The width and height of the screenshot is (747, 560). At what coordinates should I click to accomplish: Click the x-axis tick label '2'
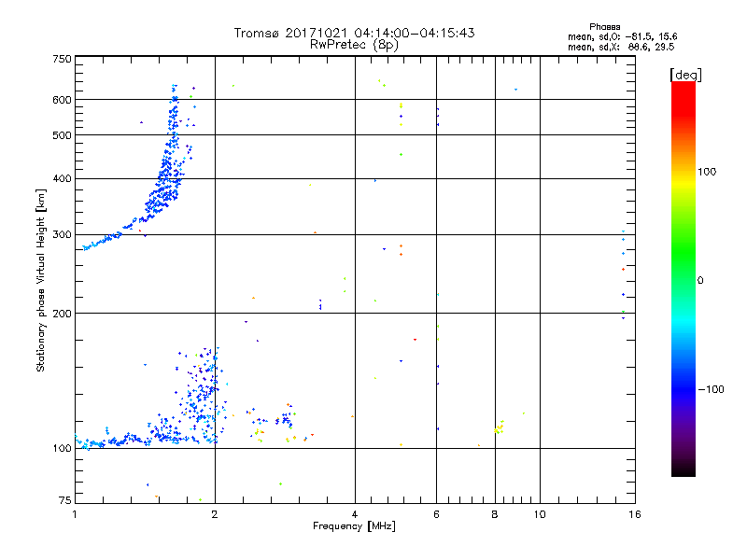[x=215, y=514]
